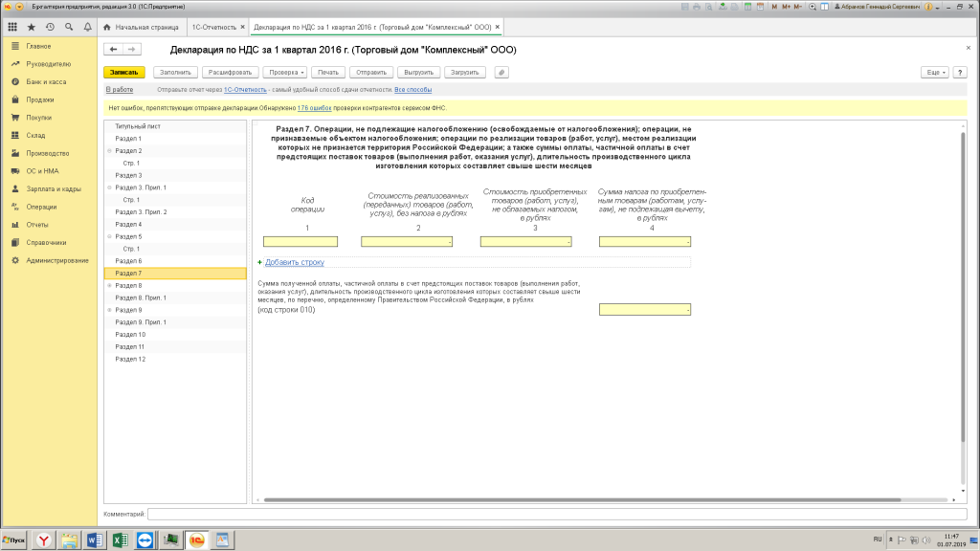980x551 pixels.
Task: Click the zoom scale magnifier icon
Action: click(x=813, y=7)
